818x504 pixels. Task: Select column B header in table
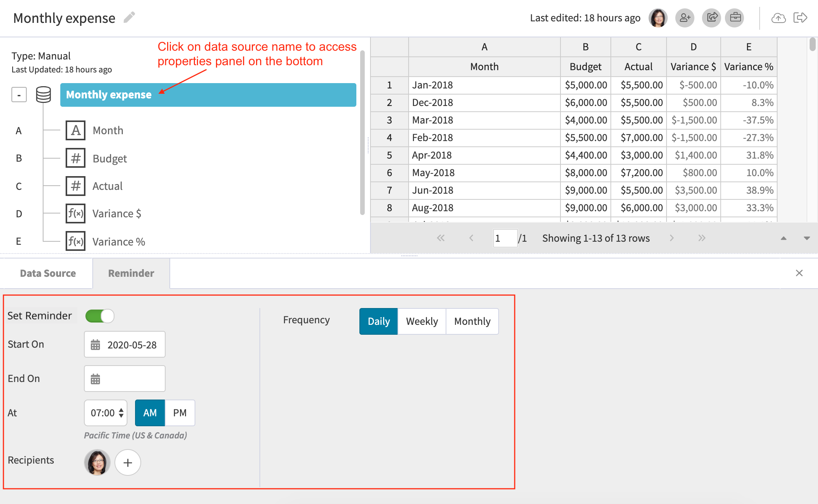click(586, 47)
